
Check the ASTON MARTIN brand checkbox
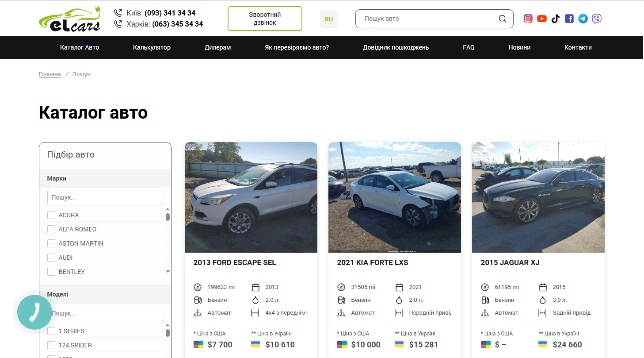pos(51,243)
